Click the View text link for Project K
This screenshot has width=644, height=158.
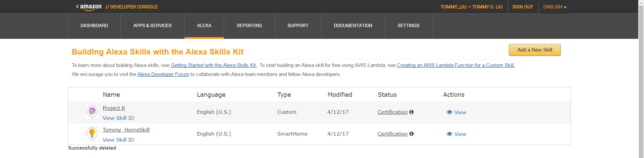pyautogui.click(x=460, y=112)
